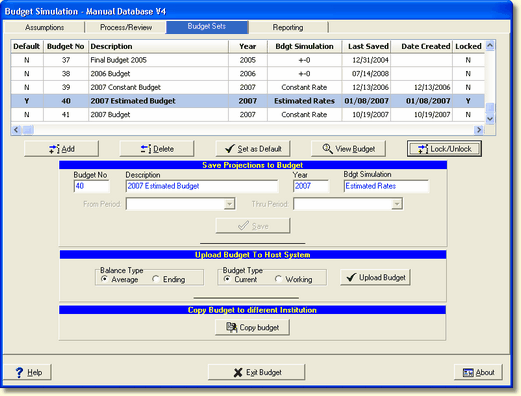521x396 pixels.
Task: Click the horizontal scrollbar thumb
Action: pyautogui.click(x=28, y=130)
